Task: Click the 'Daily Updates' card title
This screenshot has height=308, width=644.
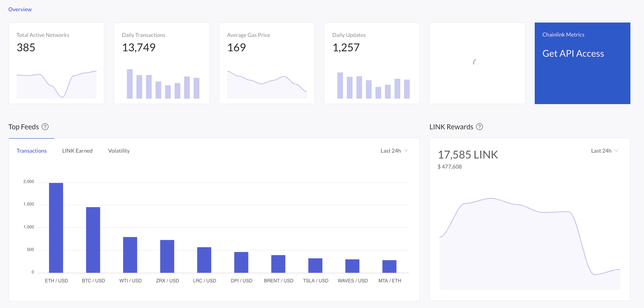Action: 349,35
